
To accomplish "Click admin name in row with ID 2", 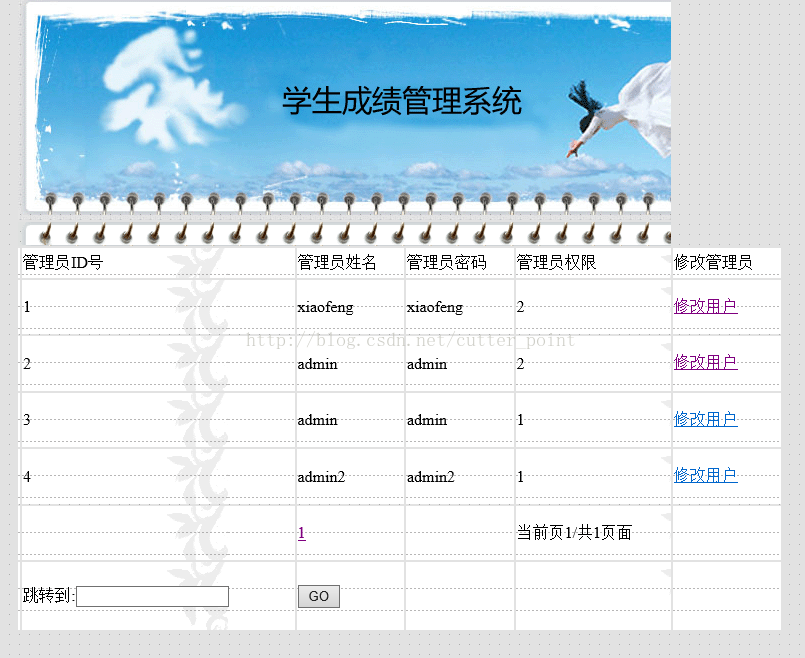I will point(318,364).
